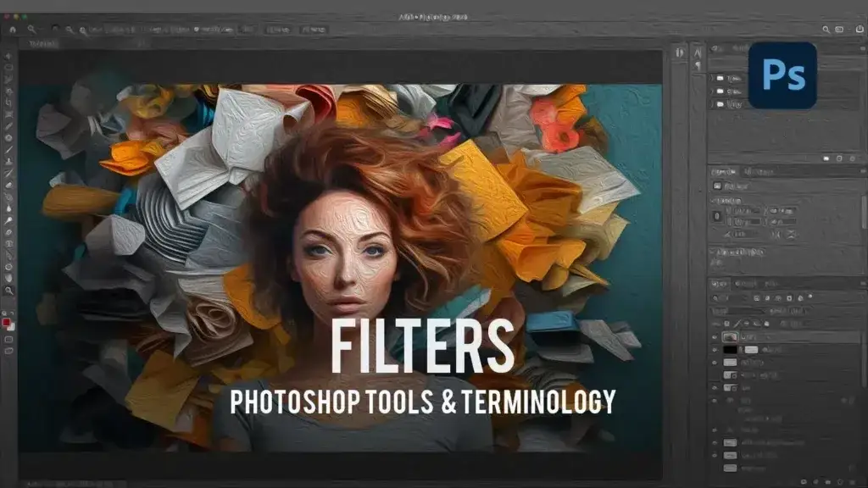
Task: Select the highlighted layer thumbnail
Action: (x=730, y=336)
